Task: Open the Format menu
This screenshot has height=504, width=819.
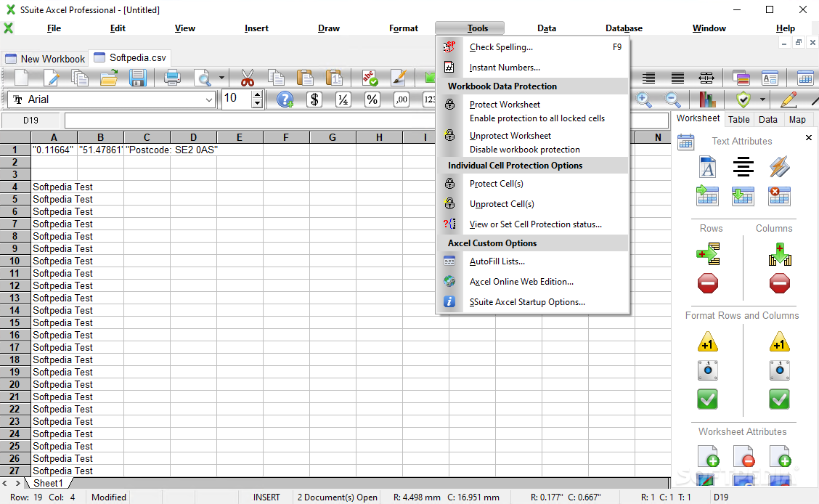Action: 403,28
